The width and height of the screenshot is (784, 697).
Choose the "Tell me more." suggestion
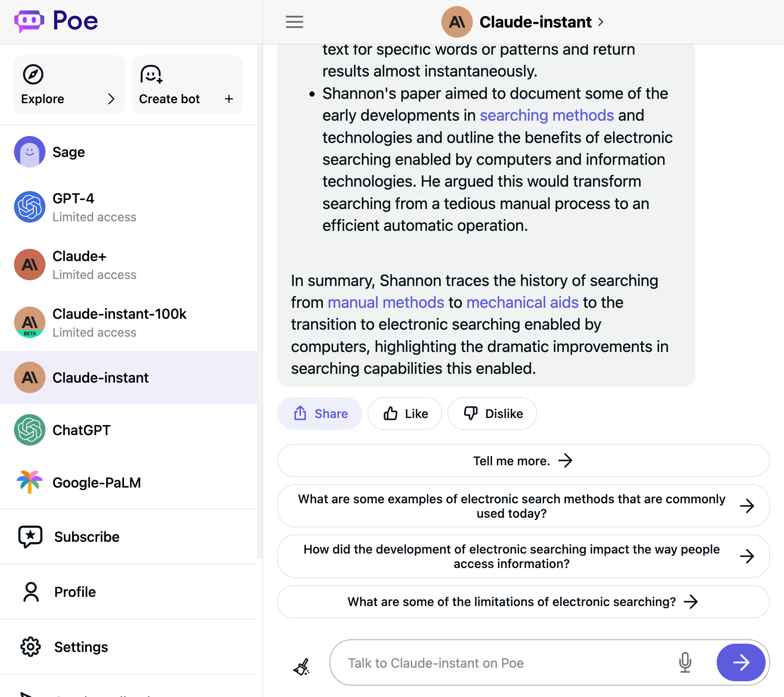523,461
